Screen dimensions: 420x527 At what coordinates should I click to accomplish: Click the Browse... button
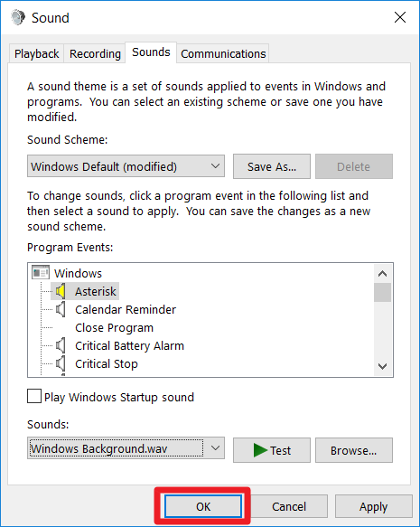(x=353, y=450)
